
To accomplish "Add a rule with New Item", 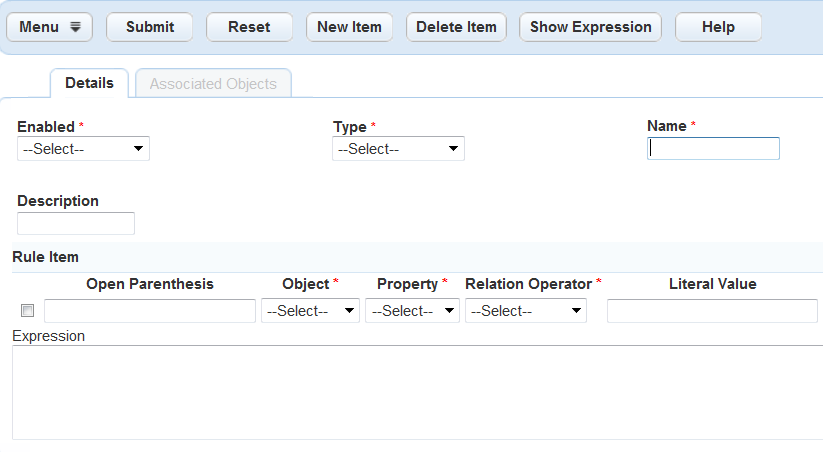I will tap(349, 27).
